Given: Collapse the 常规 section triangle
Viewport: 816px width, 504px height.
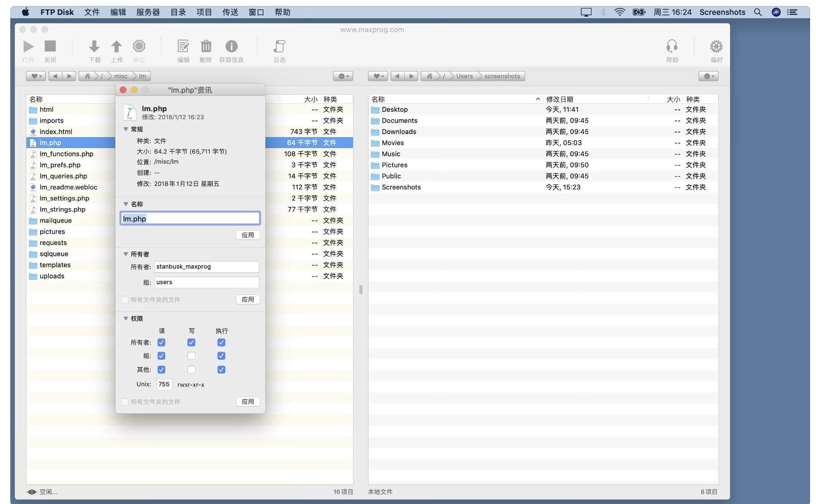Looking at the screenshot, I should [x=126, y=129].
